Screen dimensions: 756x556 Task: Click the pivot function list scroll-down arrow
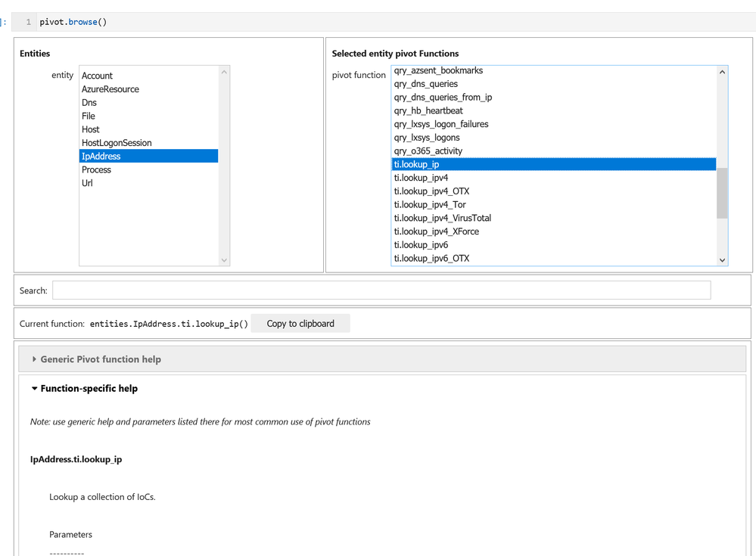pos(722,259)
